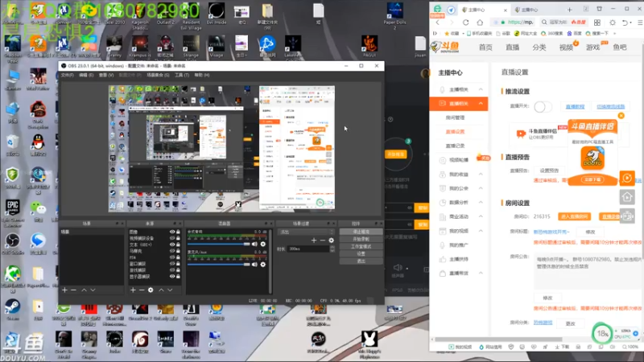
Task: Hide the 图像 source in OBS
Action: [172, 232]
